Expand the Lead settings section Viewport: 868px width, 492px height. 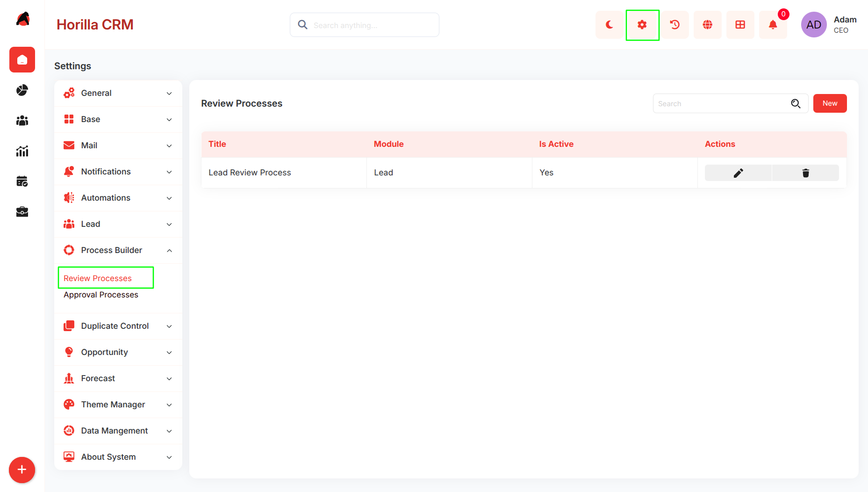[118, 224]
